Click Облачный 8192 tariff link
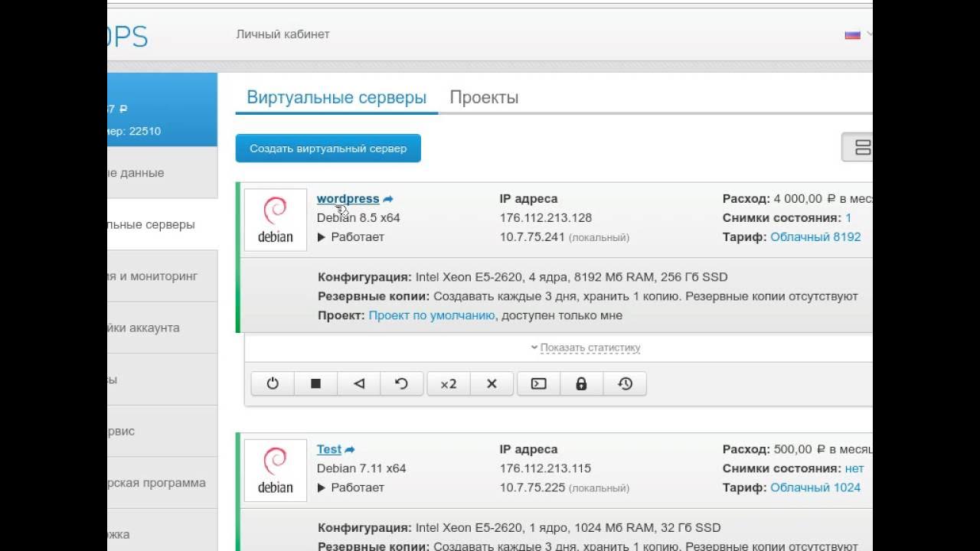This screenshot has width=980, height=551. [815, 237]
